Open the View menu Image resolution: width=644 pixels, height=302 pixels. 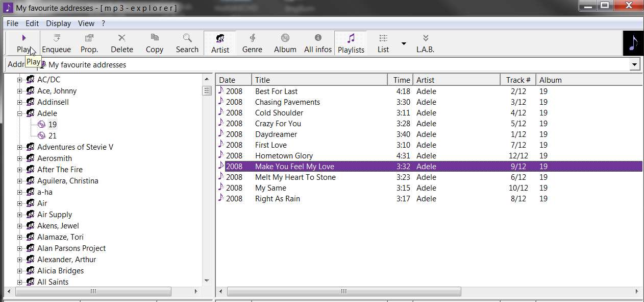click(86, 24)
